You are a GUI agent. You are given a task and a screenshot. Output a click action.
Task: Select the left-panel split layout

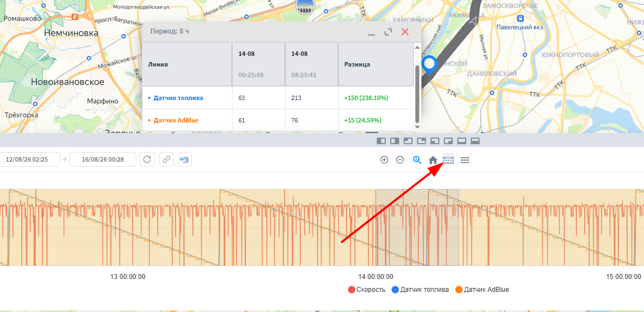381,141
